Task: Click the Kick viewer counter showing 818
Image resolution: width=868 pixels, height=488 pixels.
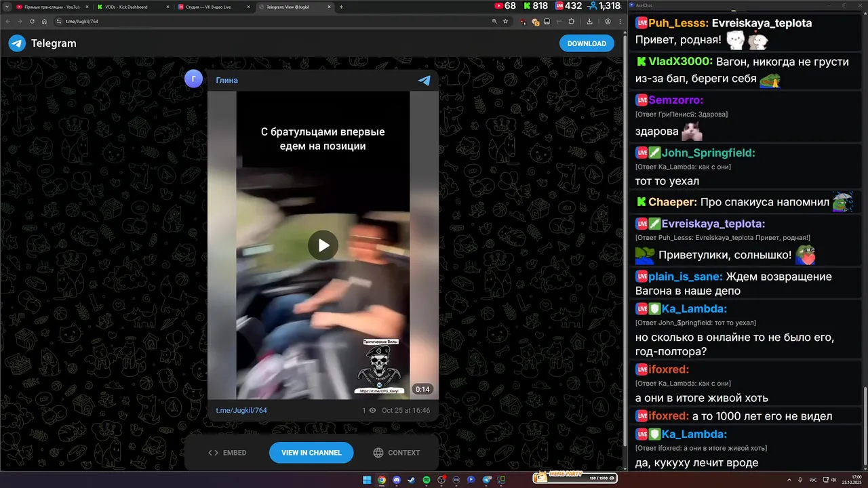Action: [x=536, y=5]
